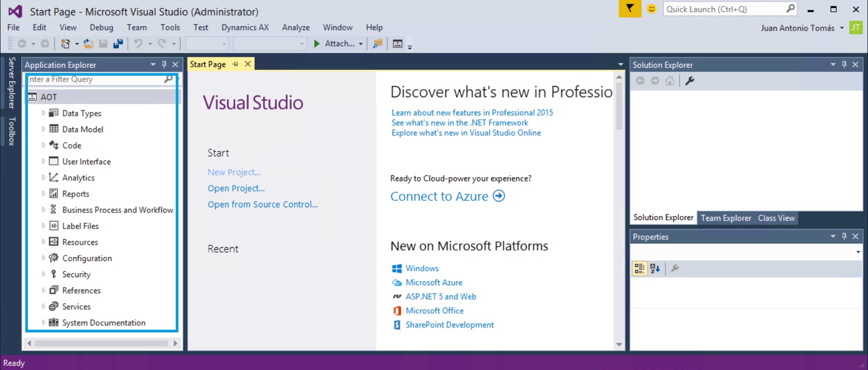868x370 pixels.
Task: Expand the Data Types node
Action: 44,113
